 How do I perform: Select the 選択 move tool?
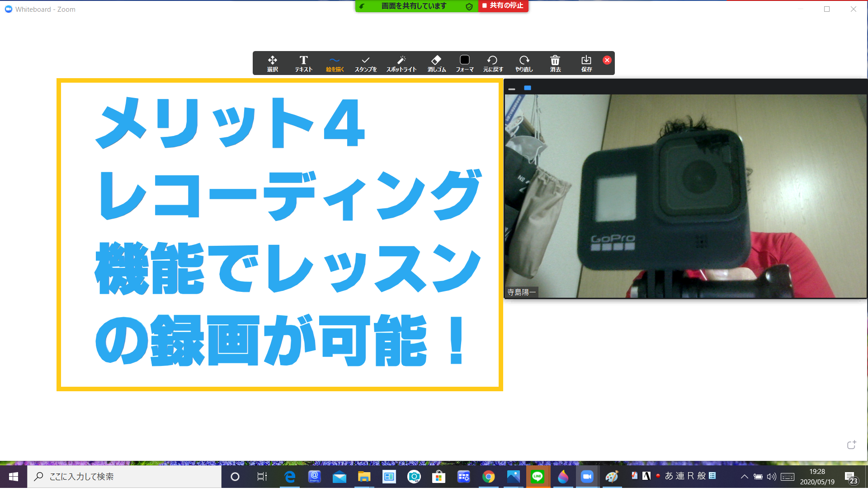click(x=272, y=63)
